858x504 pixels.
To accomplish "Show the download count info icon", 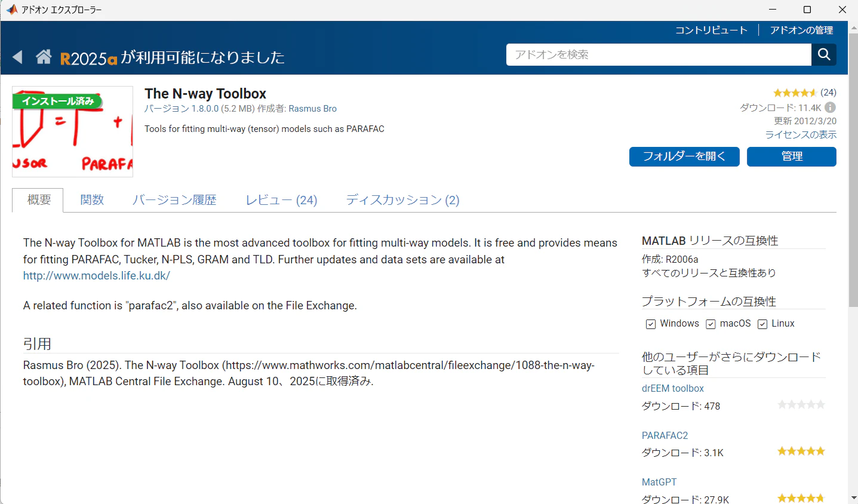I will (x=831, y=107).
